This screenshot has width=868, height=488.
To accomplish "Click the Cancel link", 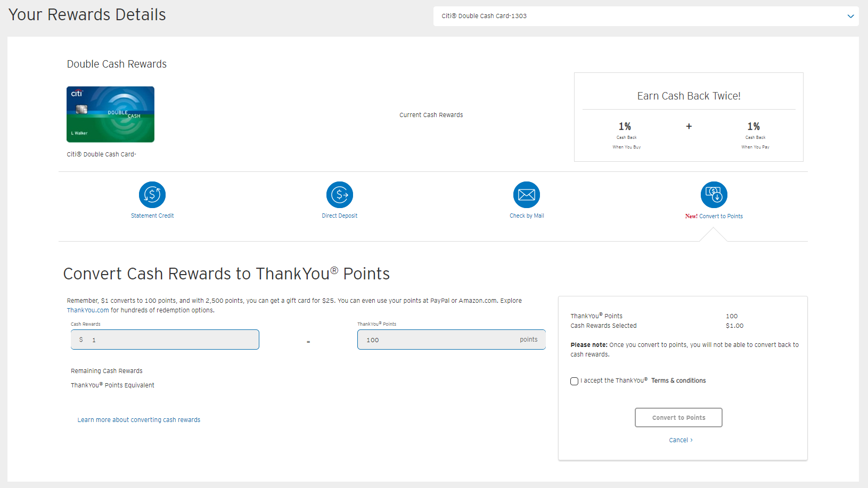I will pos(681,440).
